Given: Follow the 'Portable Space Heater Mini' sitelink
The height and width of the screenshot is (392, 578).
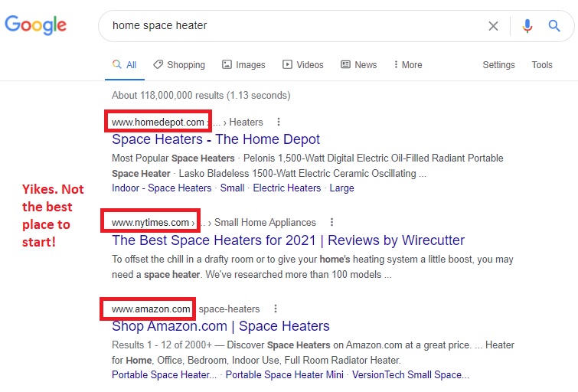Looking at the screenshot, I should tap(285, 374).
